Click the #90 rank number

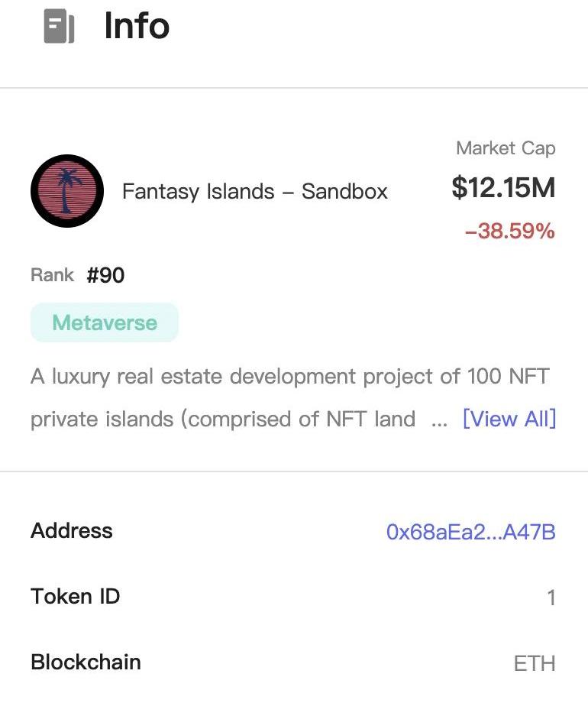105,276
